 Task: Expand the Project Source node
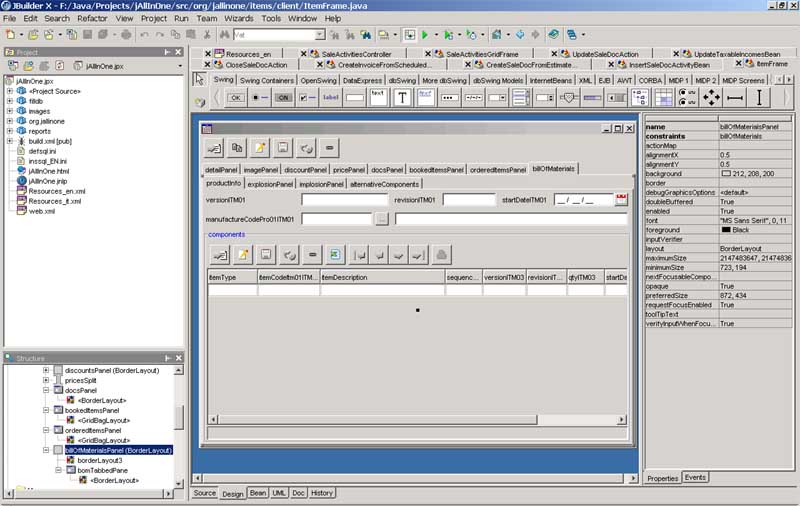click(9, 91)
